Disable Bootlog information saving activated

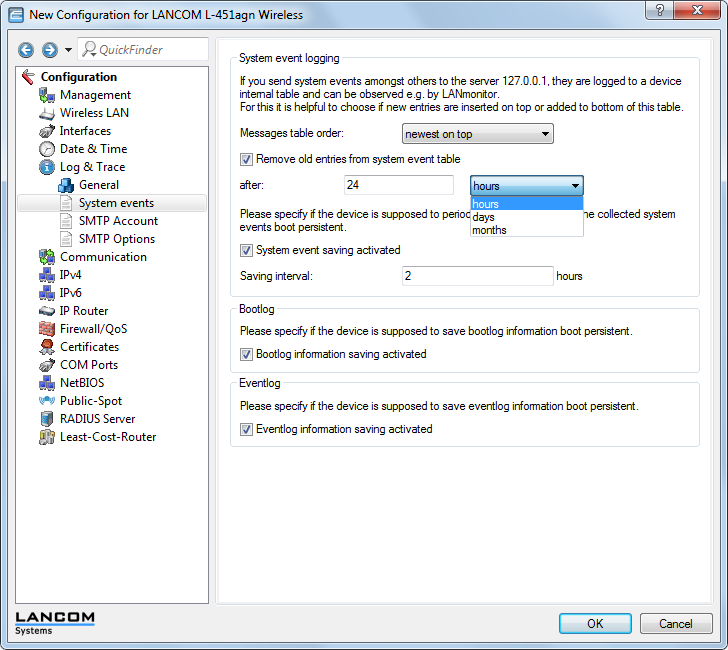click(247, 354)
